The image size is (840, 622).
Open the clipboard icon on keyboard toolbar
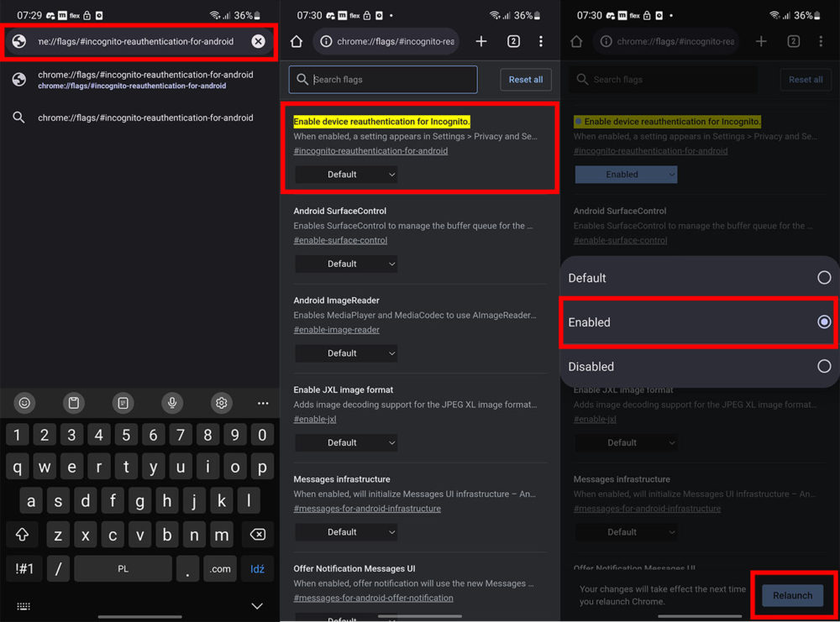[x=74, y=403]
